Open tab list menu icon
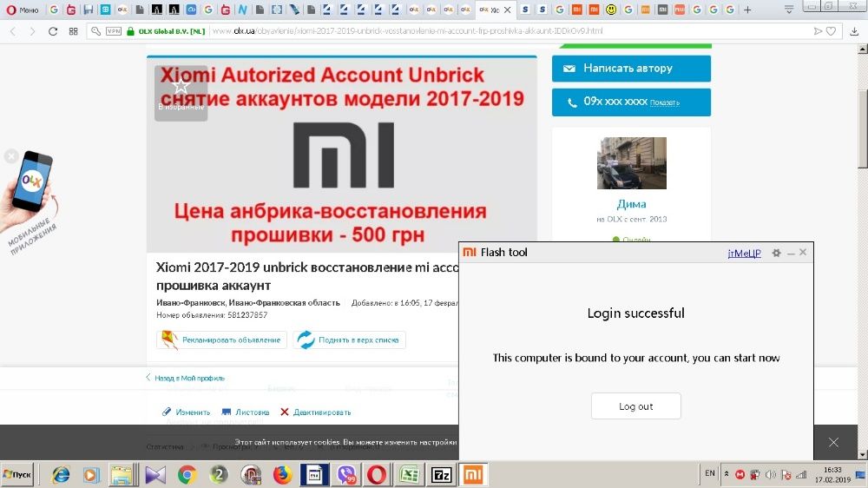This screenshot has width=868, height=488. (789, 10)
